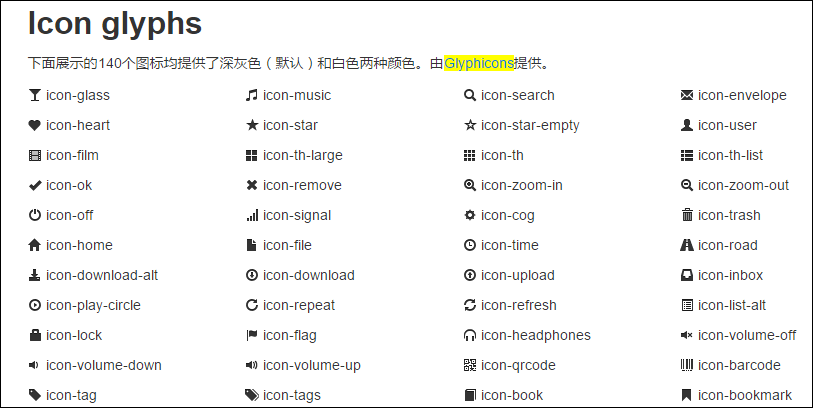Screen dimensions: 813x408
Task: Click the glass icon glyph
Action: point(35,95)
